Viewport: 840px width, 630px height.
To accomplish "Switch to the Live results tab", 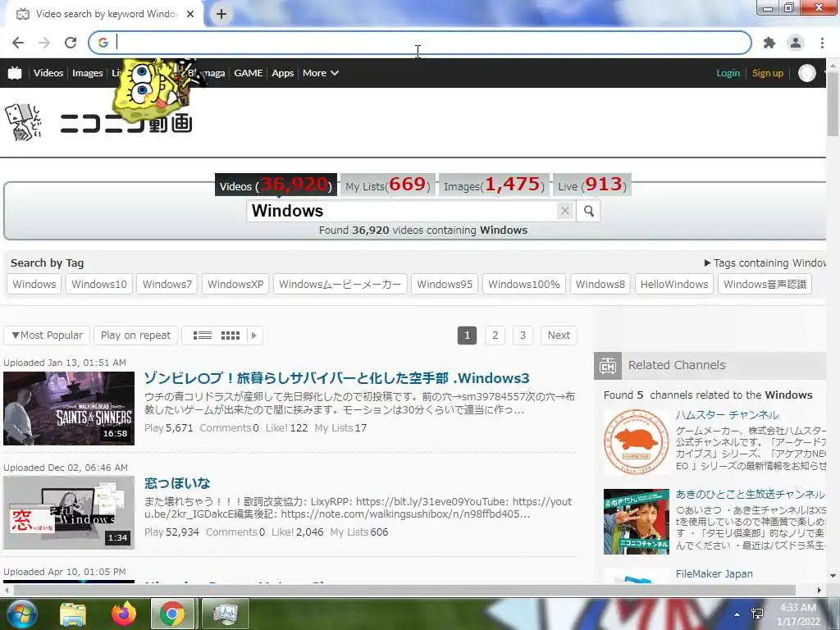I will click(592, 185).
